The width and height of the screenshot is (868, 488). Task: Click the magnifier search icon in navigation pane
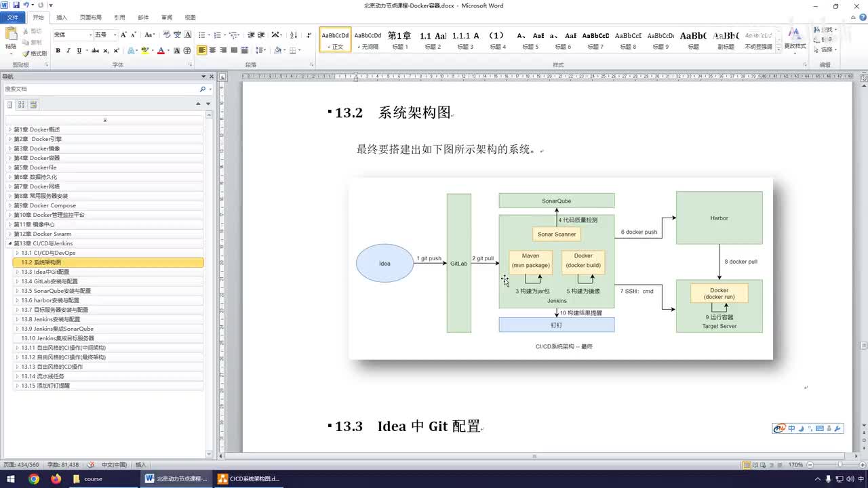pyautogui.click(x=202, y=89)
